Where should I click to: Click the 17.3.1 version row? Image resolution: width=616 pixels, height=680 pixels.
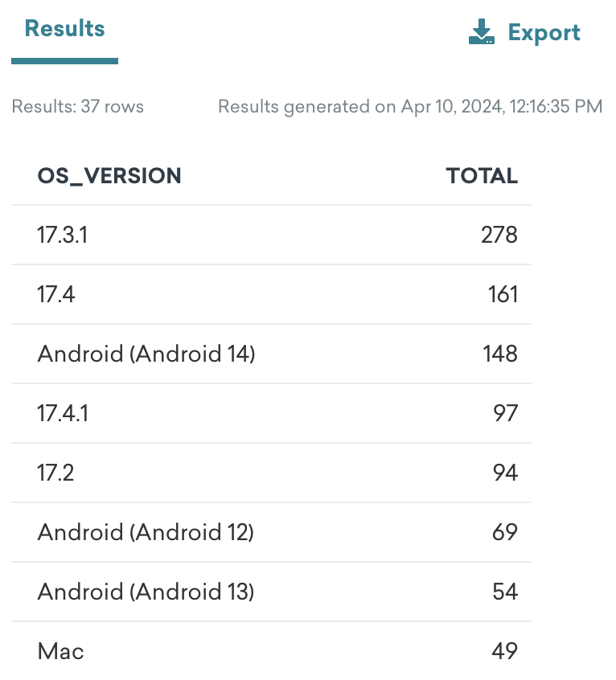point(271,235)
